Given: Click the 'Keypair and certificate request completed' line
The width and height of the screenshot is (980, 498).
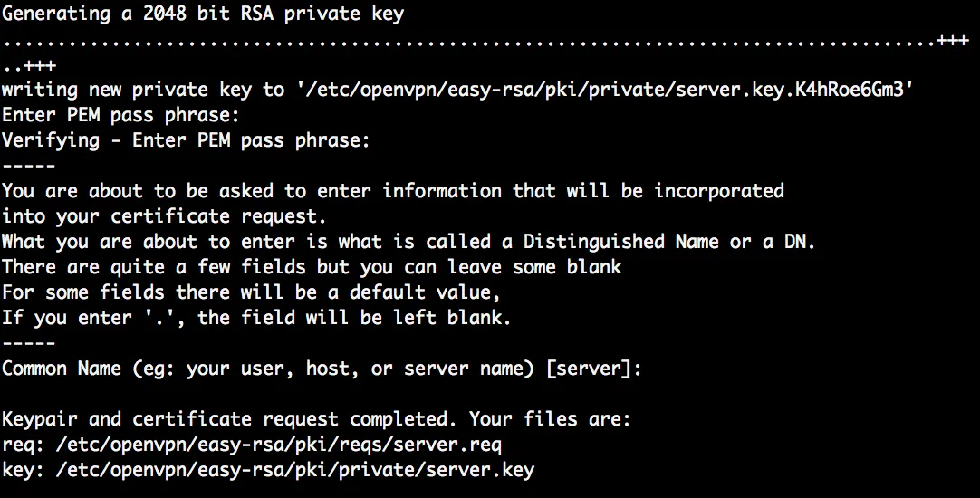Looking at the screenshot, I should tap(316, 419).
